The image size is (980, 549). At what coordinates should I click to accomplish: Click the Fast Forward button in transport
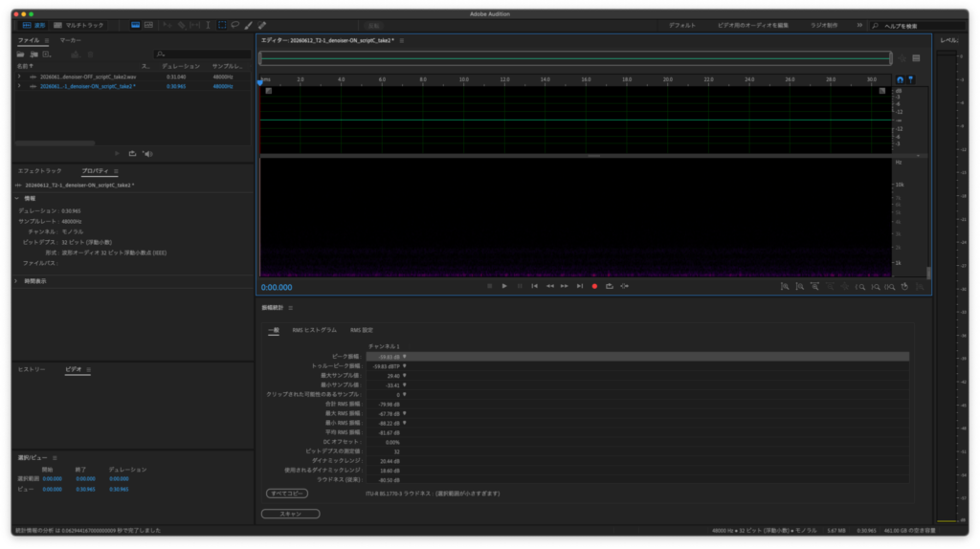[x=565, y=286]
